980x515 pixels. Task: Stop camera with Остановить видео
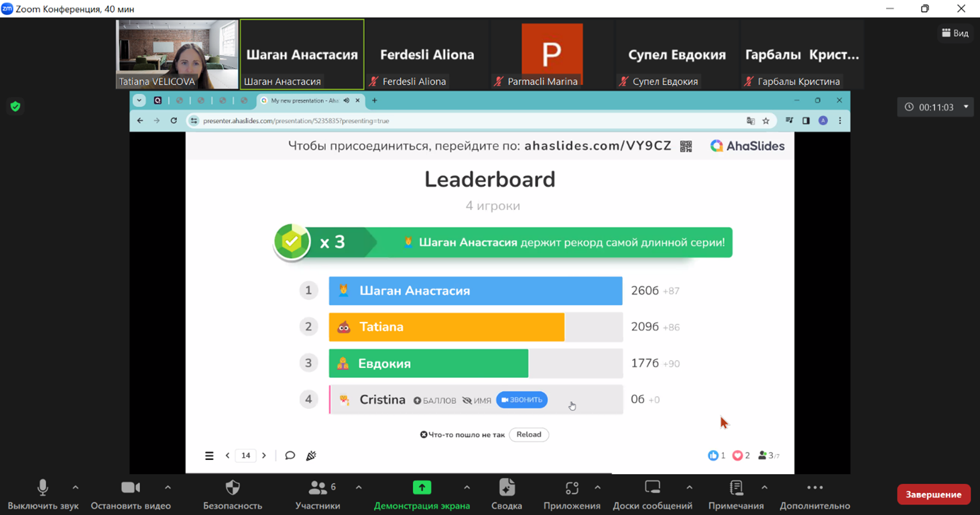pos(131,488)
